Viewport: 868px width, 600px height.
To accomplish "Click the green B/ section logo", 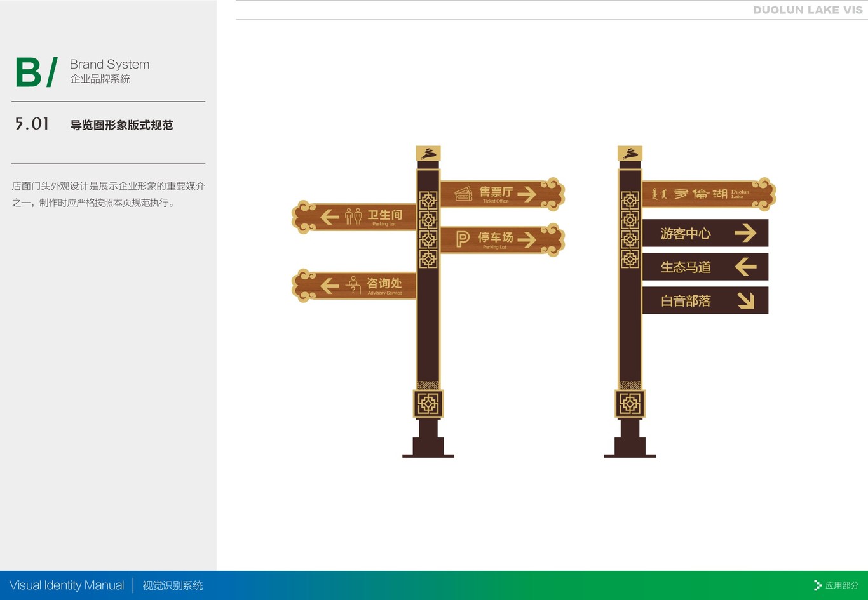I will (x=36, y=72).
